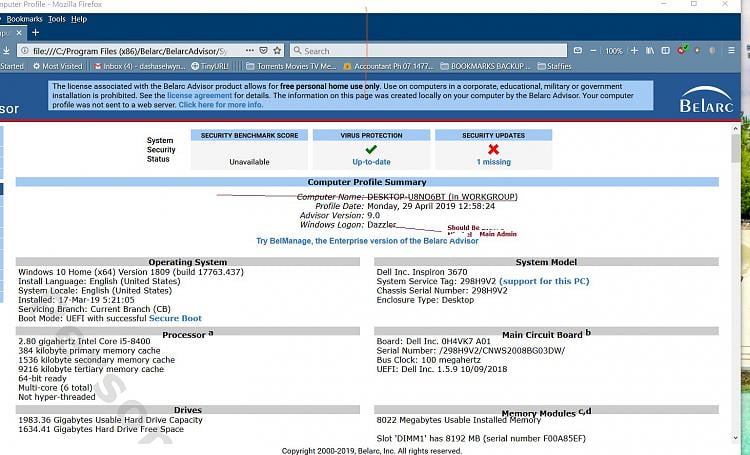Screen dimensions: 750x455
Task: Open page actions three-dot menu
Action: (x=250, y=50)
